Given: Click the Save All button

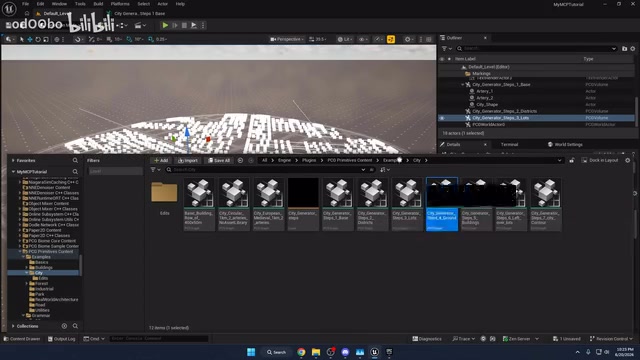Looking at the screenshot, I should 219,160.
